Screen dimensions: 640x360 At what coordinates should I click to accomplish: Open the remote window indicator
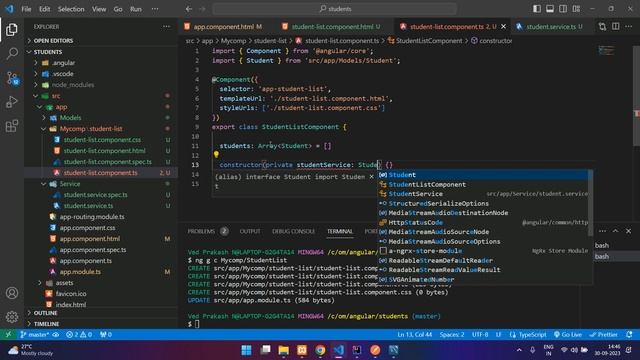(x=8, y=335)
